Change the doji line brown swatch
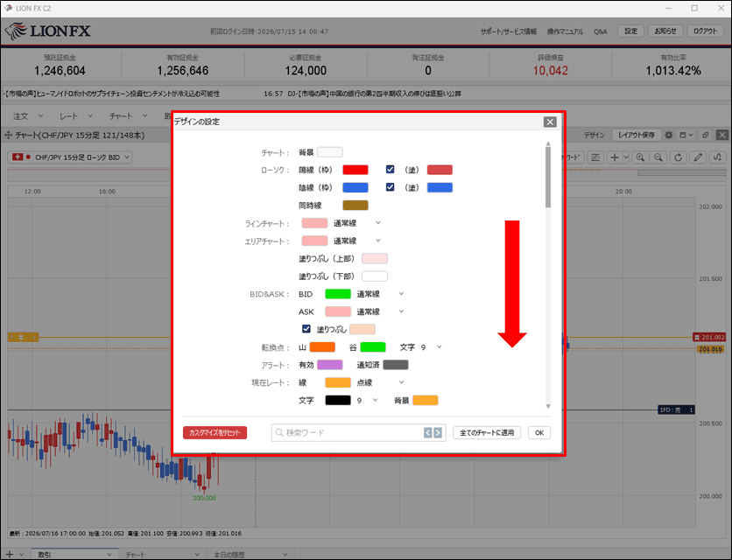The width and height of the screenshot is (732, 560). (355, 205)
